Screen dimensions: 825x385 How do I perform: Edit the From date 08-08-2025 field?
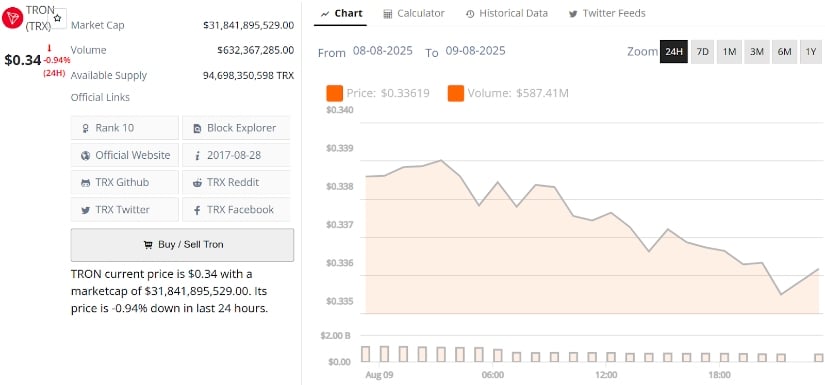383,51
